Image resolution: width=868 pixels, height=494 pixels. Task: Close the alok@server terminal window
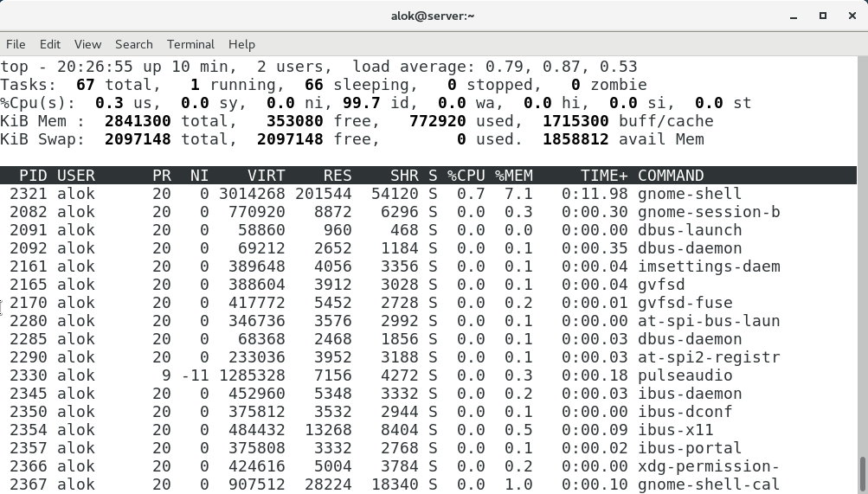tap(852, 16)
